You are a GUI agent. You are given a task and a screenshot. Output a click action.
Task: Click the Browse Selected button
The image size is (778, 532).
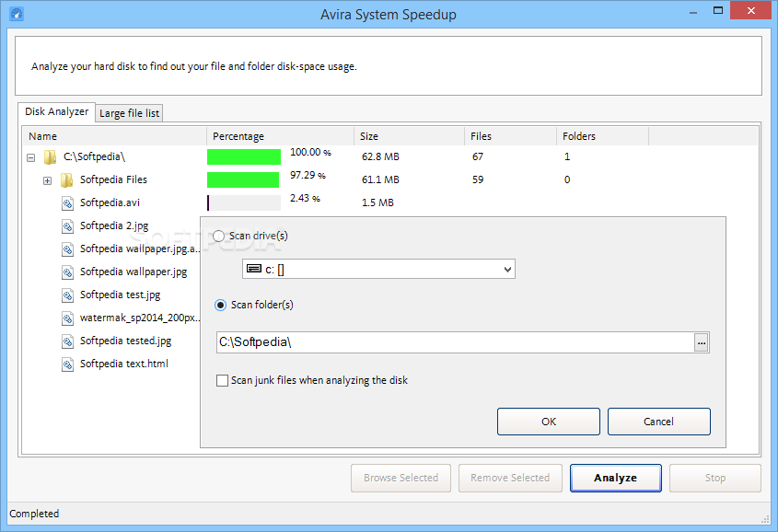pyautogui.click(x=401, y=478)
